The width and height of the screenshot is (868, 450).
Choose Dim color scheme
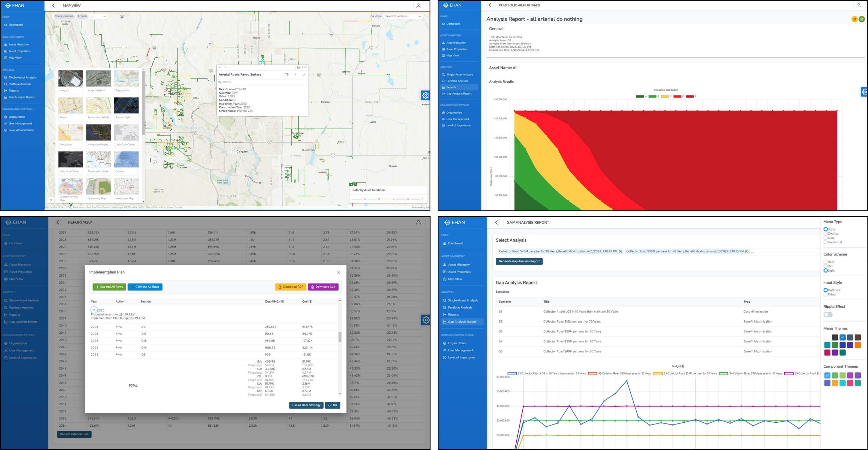(825, 266)
